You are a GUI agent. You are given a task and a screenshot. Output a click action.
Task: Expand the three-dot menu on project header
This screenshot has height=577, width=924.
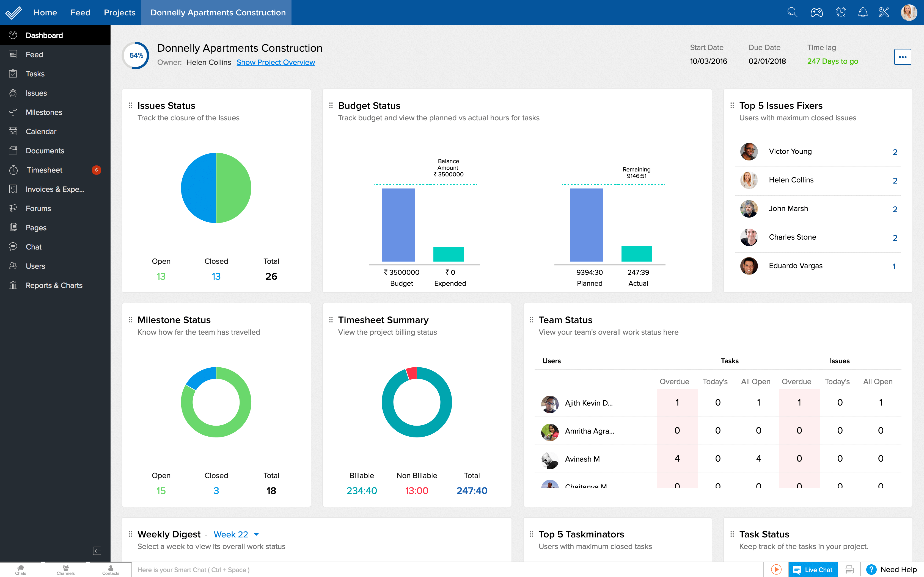pos(903,57)
